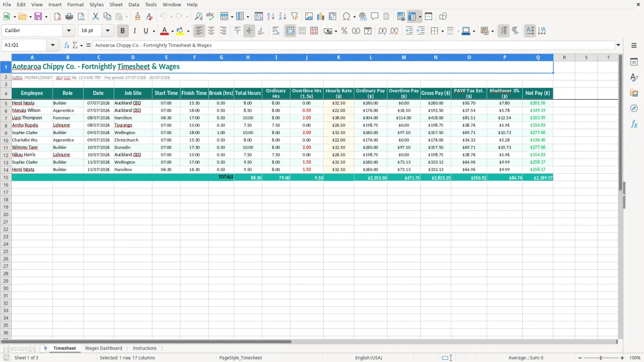Open sidebar Properties deck

(634, 62)
